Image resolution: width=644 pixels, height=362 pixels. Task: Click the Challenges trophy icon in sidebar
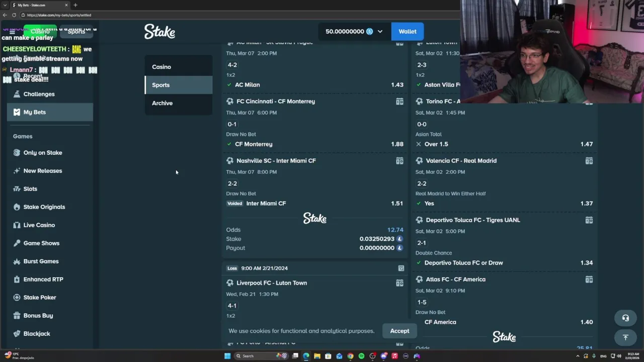pos(17,94)
